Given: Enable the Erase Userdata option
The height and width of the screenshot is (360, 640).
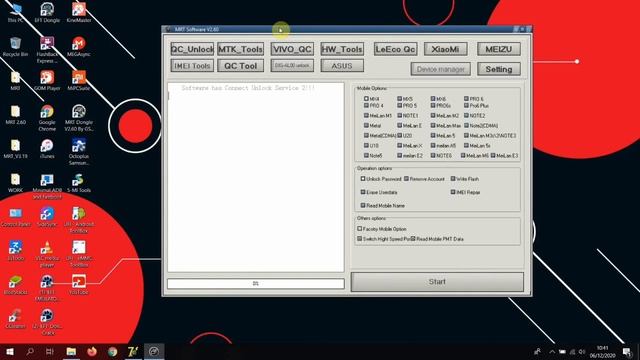Looking at the screenshot, I should click(363, 192).
